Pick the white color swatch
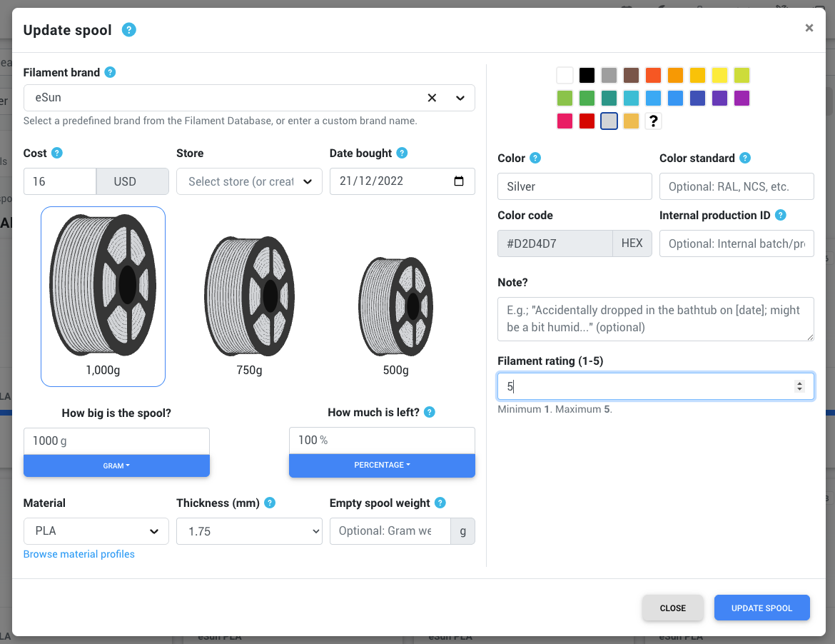Image resolution: width=835 pixels, height=644 pixels. pos(565,75)
